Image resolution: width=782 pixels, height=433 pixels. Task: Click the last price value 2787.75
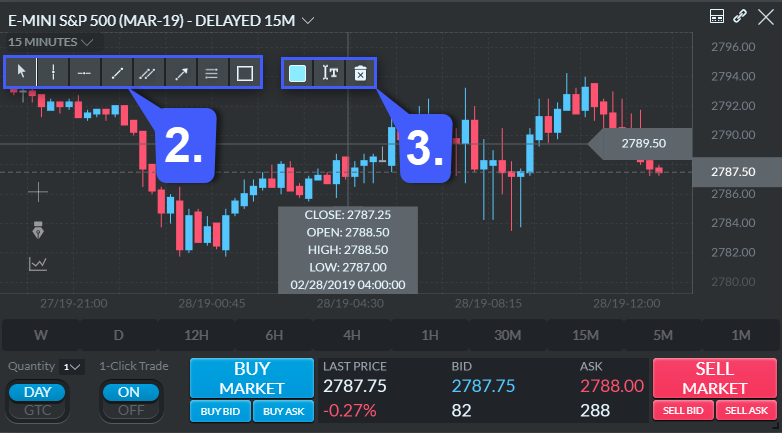355,386
